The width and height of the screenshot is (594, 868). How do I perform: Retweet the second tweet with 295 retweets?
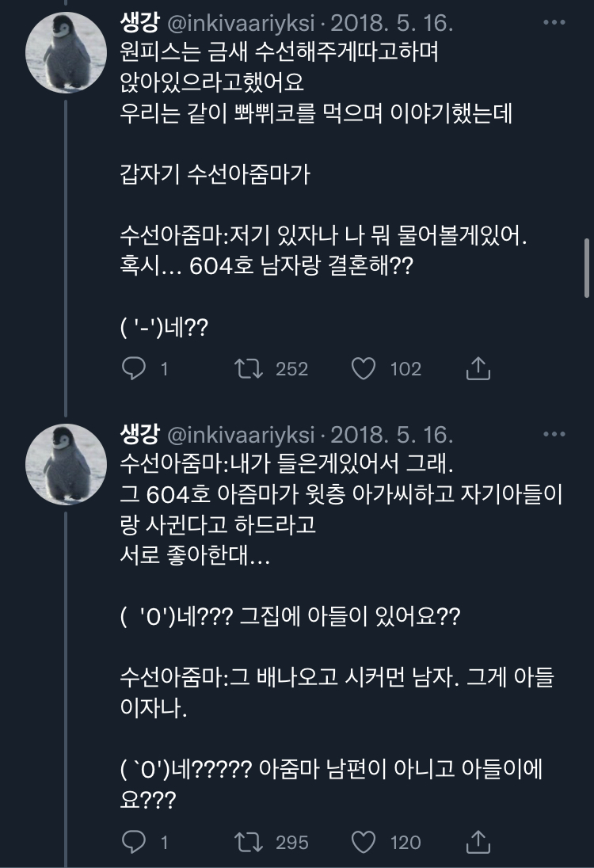(251, 841)
